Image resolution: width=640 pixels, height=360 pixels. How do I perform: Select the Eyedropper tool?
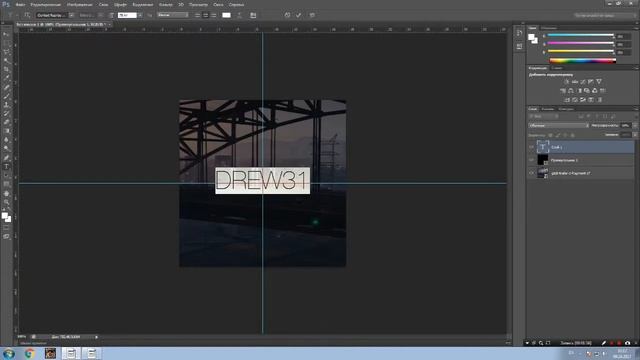6,78
